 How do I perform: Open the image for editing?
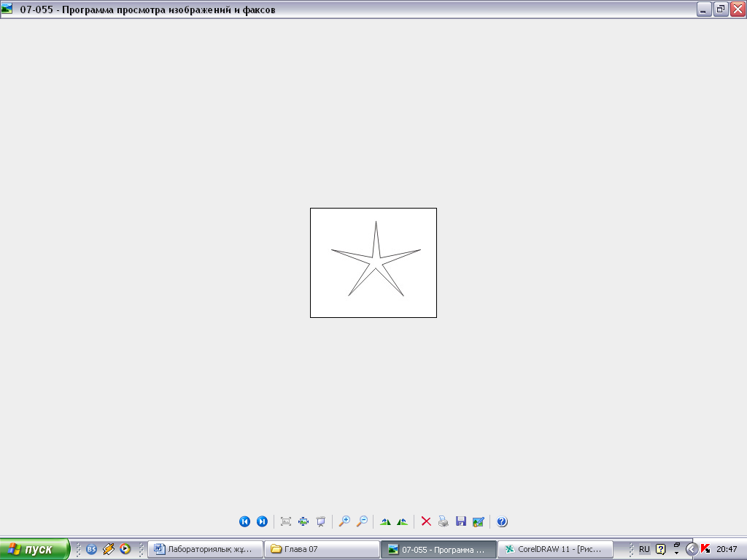click(x=479, y=521)
